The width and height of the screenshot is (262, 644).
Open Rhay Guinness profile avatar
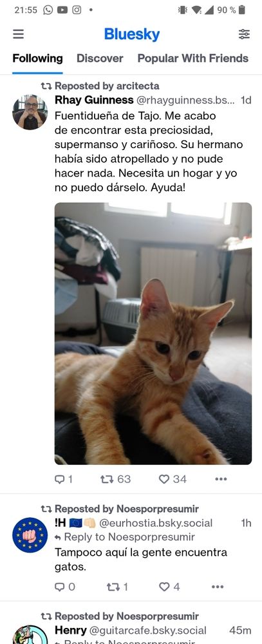(30, 112)
